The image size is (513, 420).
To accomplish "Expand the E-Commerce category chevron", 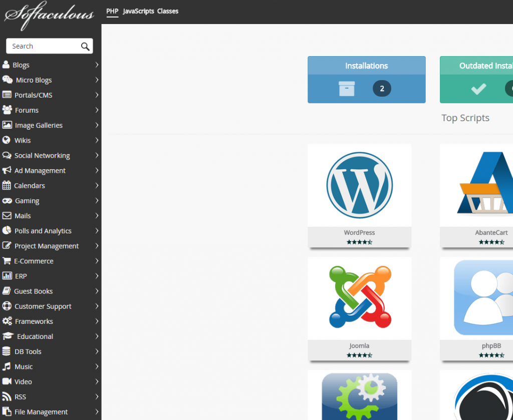I will coord(97,260).
